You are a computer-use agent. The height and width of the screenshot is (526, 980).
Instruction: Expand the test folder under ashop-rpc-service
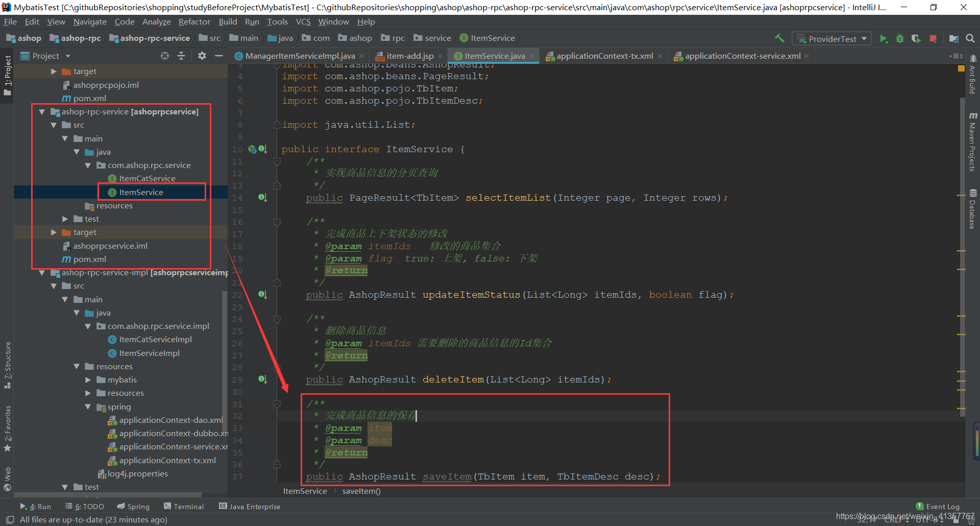65,219
